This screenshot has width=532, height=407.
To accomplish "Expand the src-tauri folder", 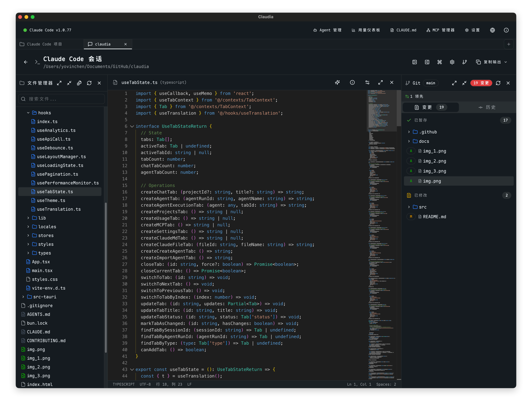I will click(x=23, y=297).
